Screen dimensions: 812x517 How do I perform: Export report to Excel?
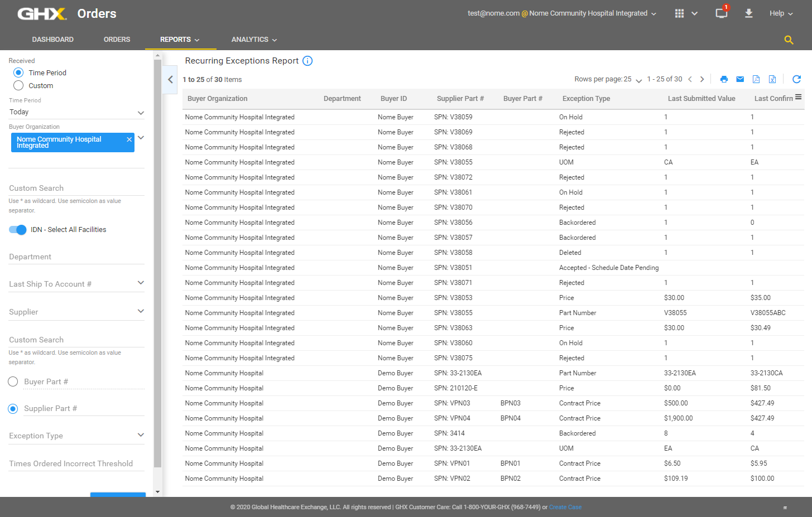[772, 79]
